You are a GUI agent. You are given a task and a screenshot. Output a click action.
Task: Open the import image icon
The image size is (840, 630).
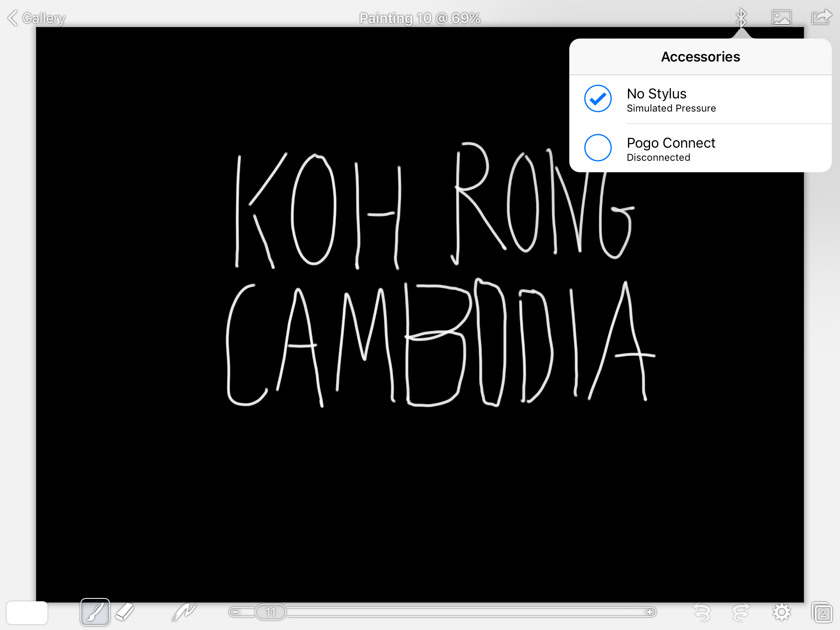tap(781, 18)
